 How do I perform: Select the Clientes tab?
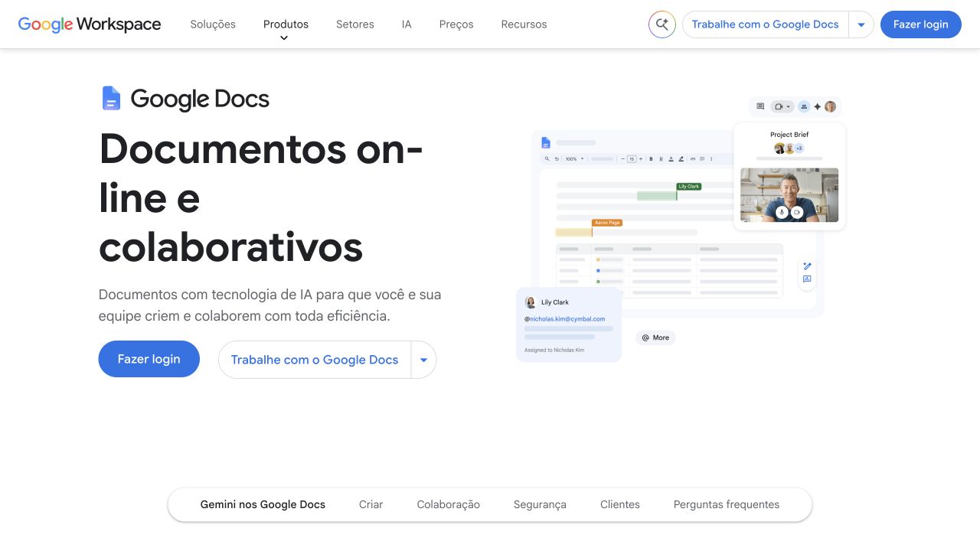(x=620, y=504)
